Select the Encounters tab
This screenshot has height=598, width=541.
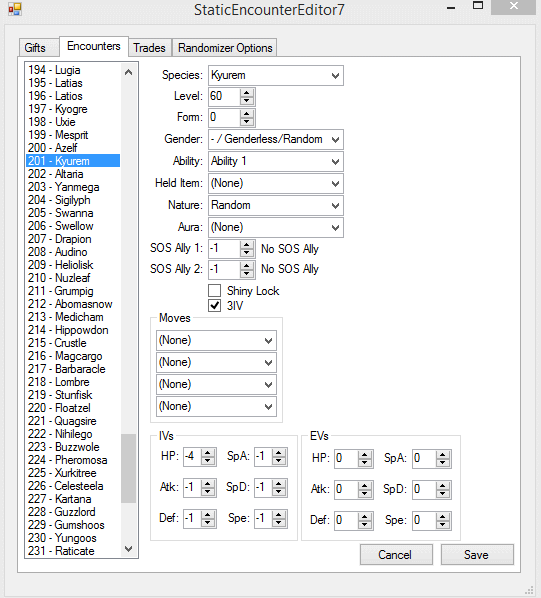coord(94,47)
